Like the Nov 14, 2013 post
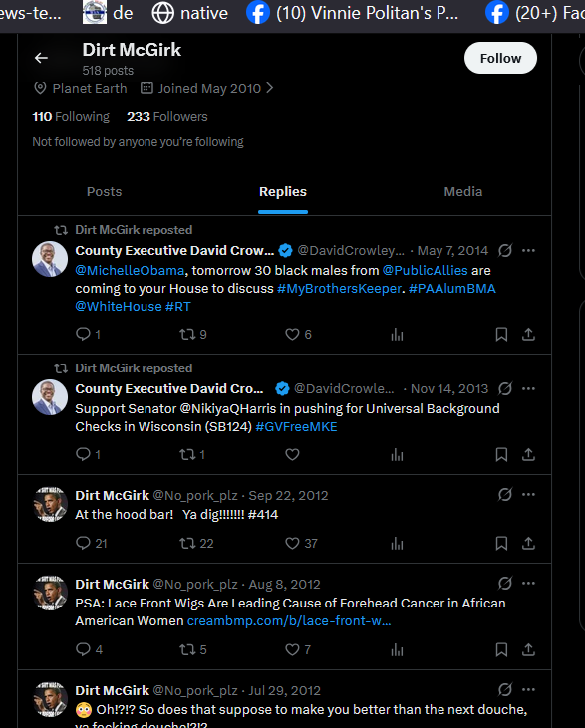This screenshot has width=585, height=728. pos(292,454)
